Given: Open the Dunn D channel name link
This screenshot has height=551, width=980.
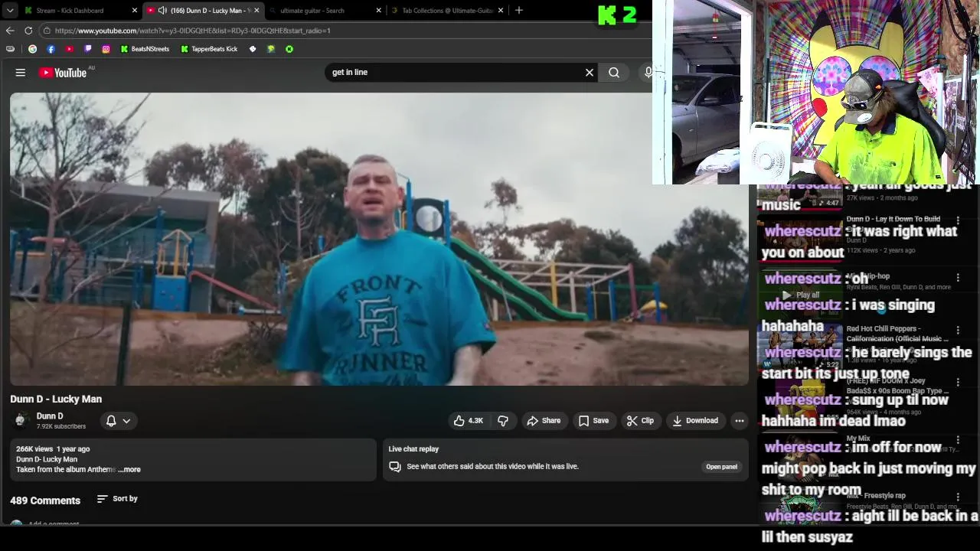Looking at the screenshot, I should tap(50, 416).
